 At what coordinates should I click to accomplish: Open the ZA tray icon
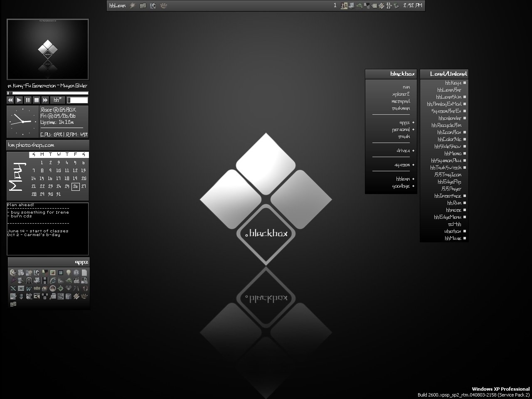tap(344, 5)
